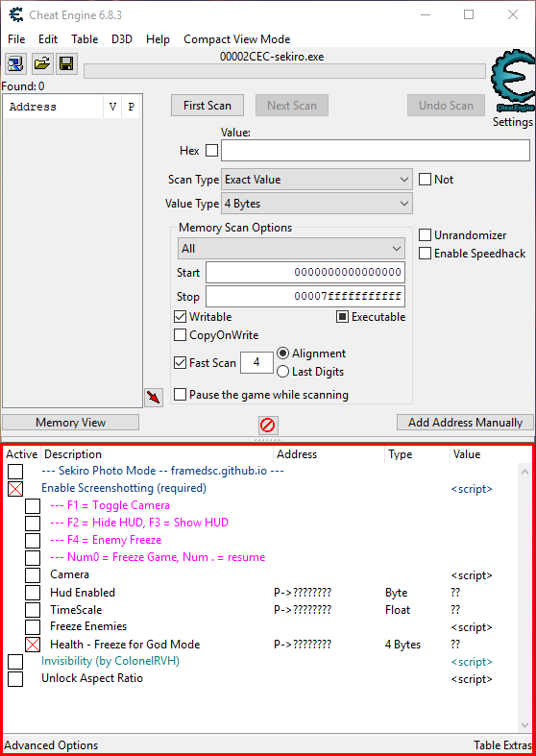Open the Table menu
Screen dimensions: 536x756
coord(85,39)
